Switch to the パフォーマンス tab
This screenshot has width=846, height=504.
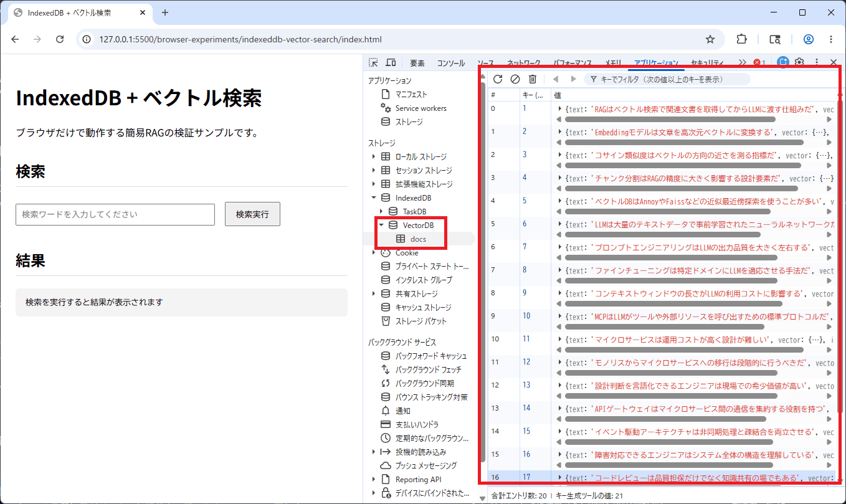(x=573, y=63)
